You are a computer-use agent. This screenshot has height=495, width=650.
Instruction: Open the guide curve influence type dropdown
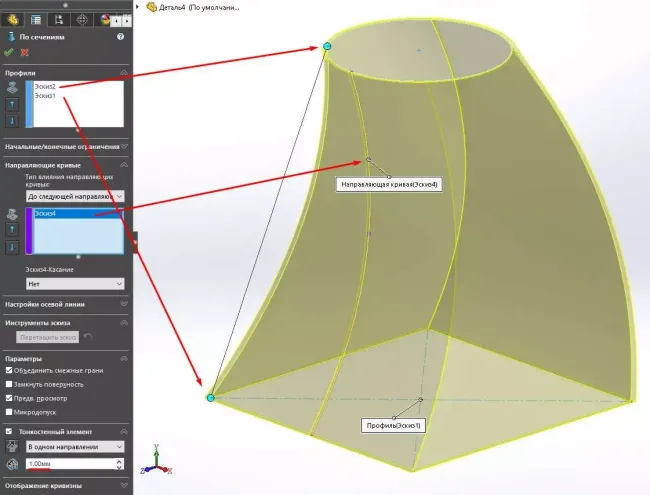(75, 196)
